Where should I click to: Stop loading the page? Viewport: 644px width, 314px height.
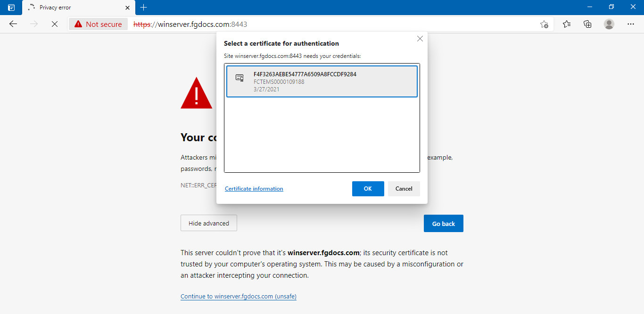click(x=55, y=24)
